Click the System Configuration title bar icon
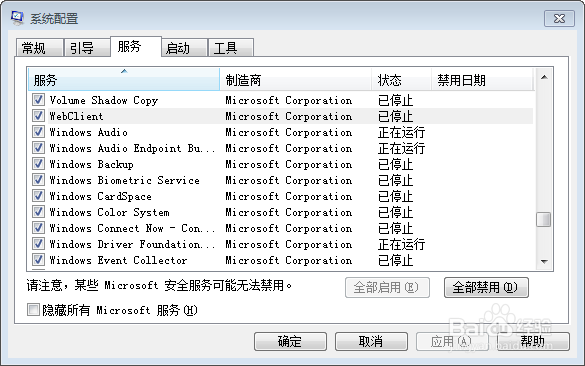The image size is (585, 366). click(x=18, y=18)
